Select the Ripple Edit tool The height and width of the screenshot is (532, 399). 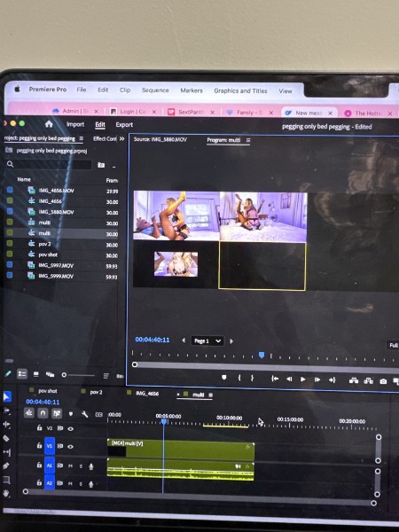pyautogui.click(x=6, y=425)
